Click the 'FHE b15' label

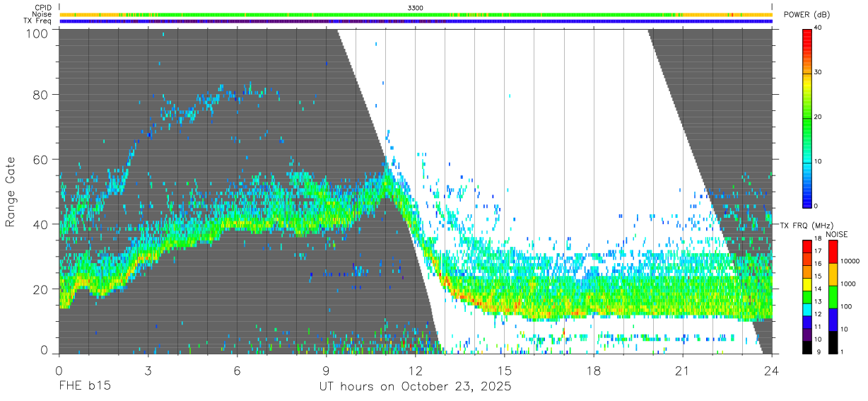click(84, 387)
